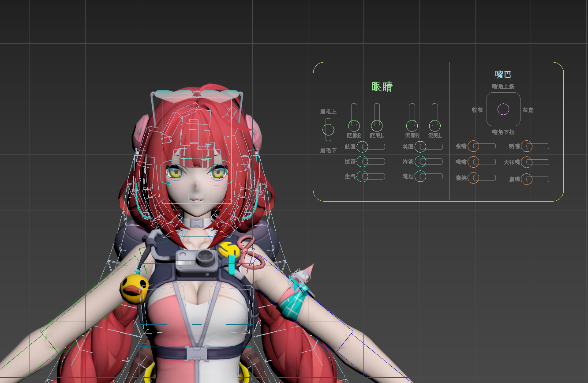Pick the 笑眼R vertical slider handle
588x383 pixels.
pos(412,126)
